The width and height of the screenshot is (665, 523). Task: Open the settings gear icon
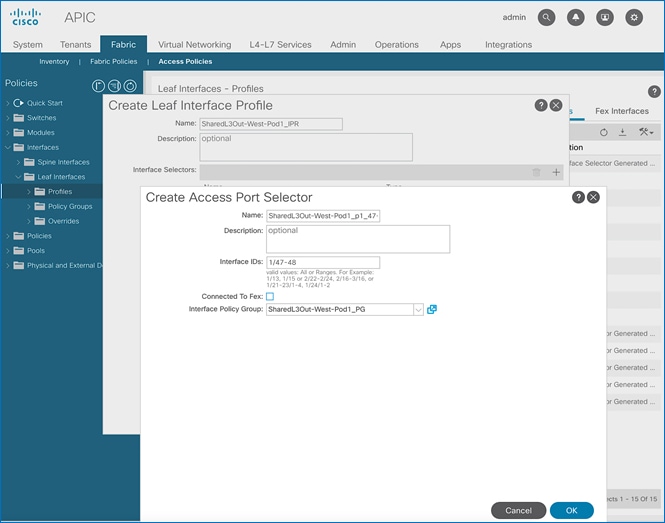634,17
